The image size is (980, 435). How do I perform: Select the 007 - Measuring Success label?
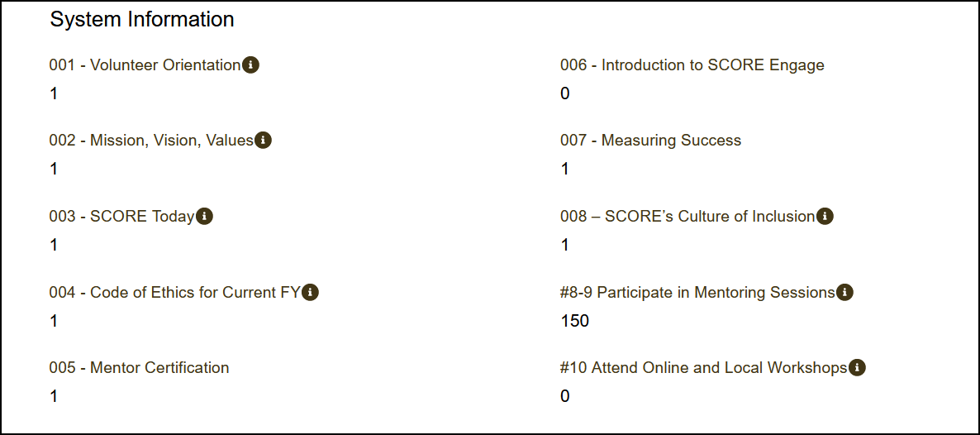650,141
